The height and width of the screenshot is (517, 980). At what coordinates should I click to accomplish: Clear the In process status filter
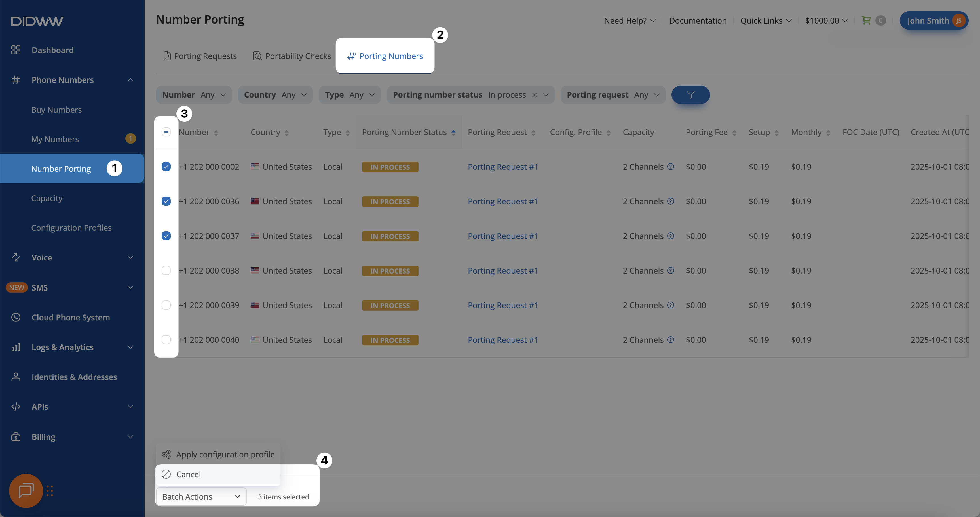pyautogui.click(x=535, y=95)
